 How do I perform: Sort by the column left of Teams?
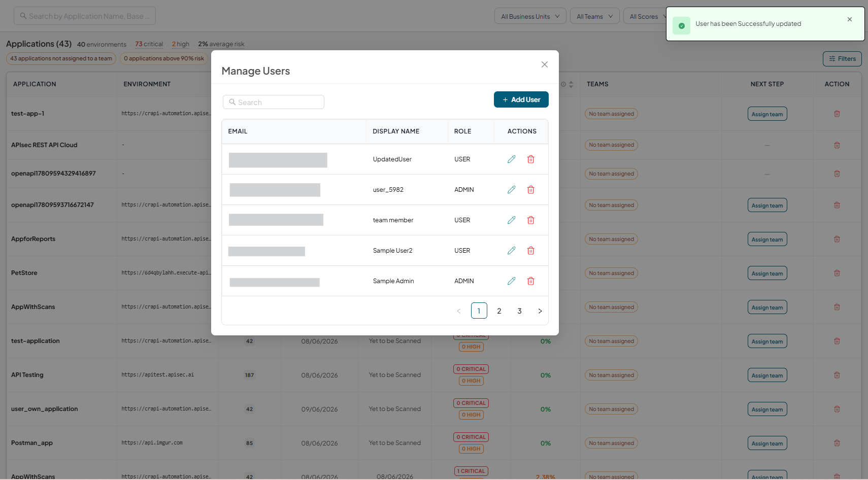(571, 84)
